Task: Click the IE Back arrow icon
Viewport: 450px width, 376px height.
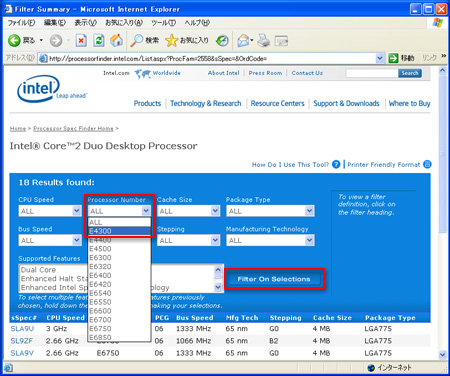Action: 14,41
